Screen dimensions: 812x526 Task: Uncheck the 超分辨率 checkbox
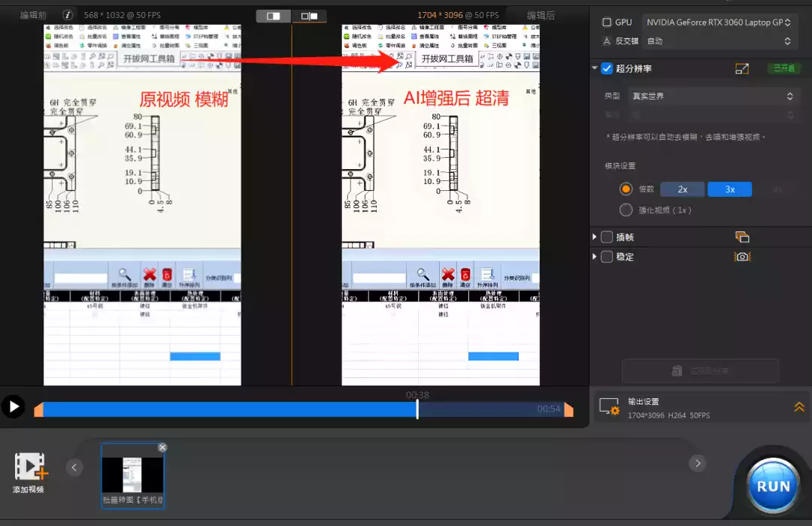pyautogui.click(x=607, y=68)
